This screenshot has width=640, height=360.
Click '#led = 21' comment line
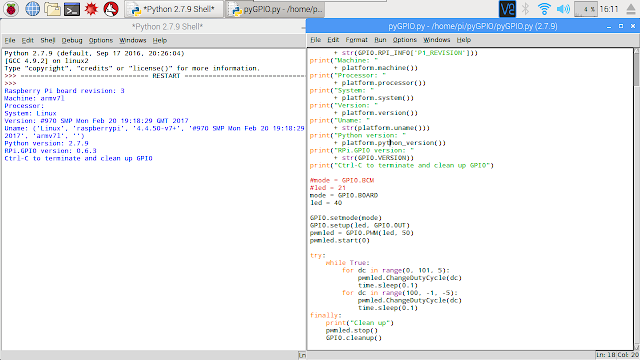(x=328, y=188)
